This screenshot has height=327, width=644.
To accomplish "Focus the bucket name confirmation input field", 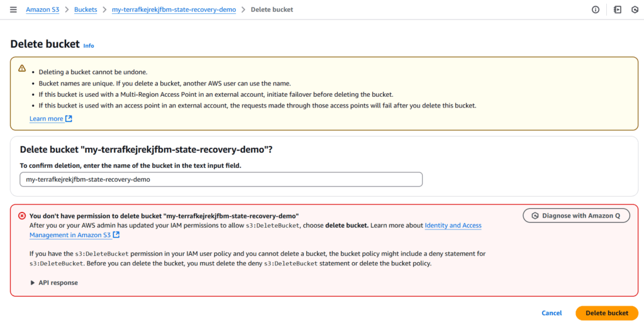I will [221, 179].
